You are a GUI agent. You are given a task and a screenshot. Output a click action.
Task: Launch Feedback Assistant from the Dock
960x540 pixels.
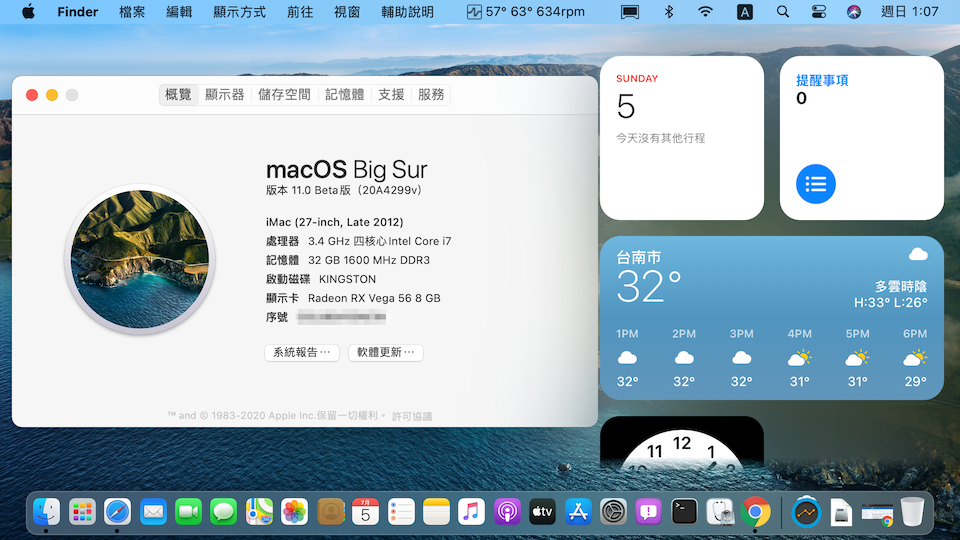tap(648, 512)
